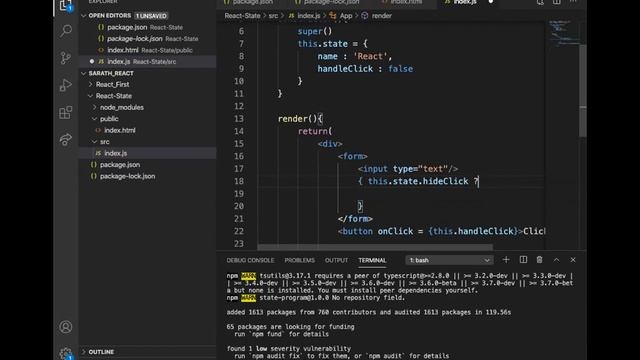
Task: Open the Search view in activity bar
Action: (66, 30)
